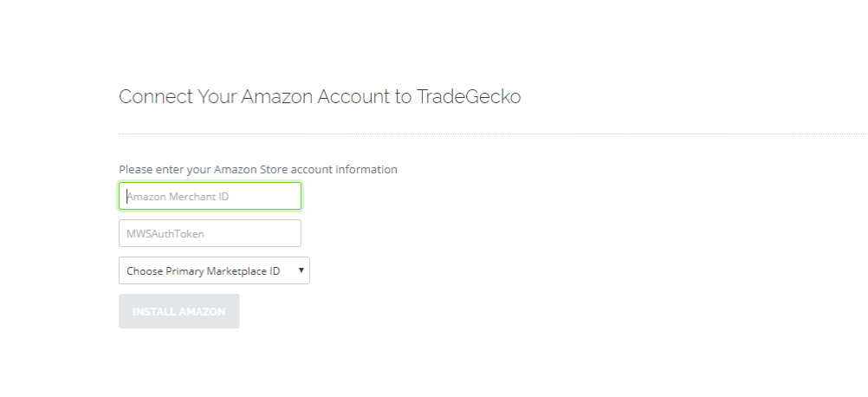The width and height of the screenshot is (868, 397).
Task: Click the 'Choose Primary Marketplace ID' label text
Action: click(x=203, y=271)
